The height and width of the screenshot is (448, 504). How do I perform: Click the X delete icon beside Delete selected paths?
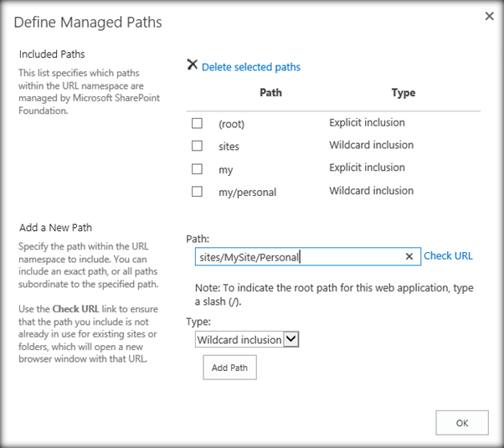click(x=193, y=65)
